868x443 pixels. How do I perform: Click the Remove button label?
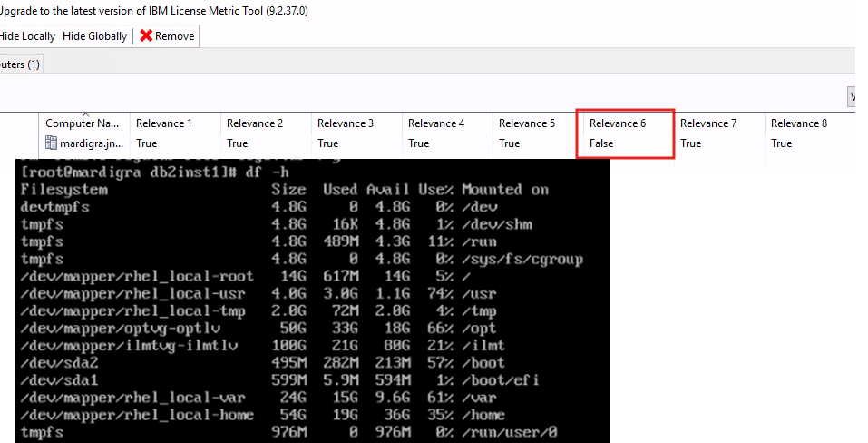coord(174,36)
